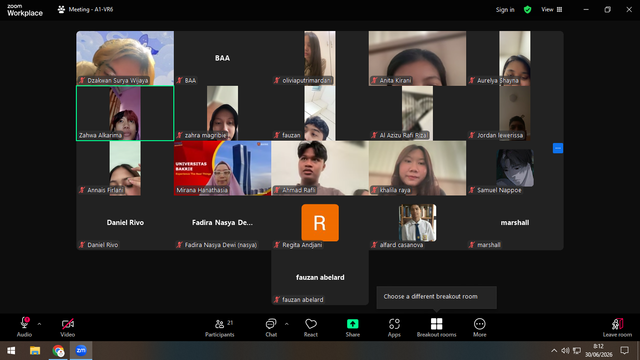Viewport: 640px width, 360px height.
Task: Click alfard casanova's profile photo
Action: tap(417, 222)
